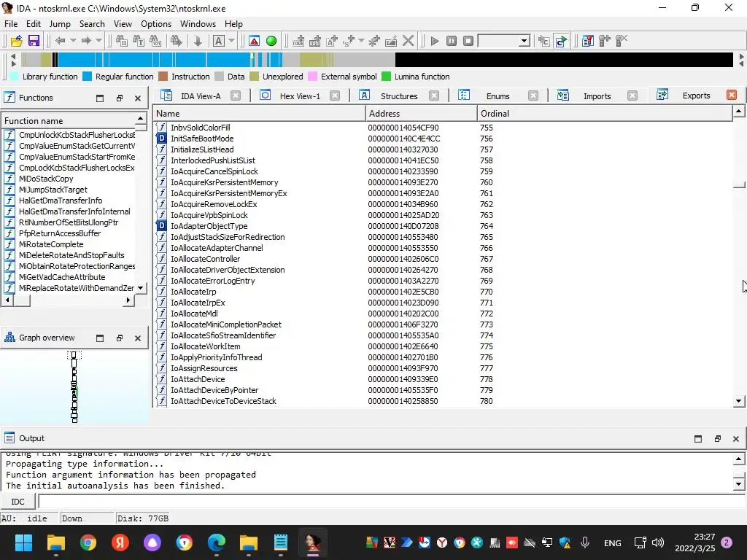Click the exports list scroll down arrow
747x560 pixels.
pyautogui.click(x=739, y=402)
